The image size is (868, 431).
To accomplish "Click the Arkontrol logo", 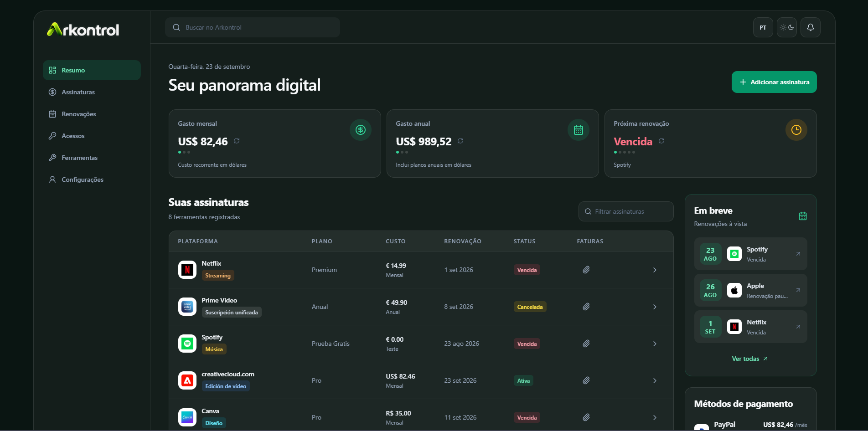I will [x=83, y=30].
